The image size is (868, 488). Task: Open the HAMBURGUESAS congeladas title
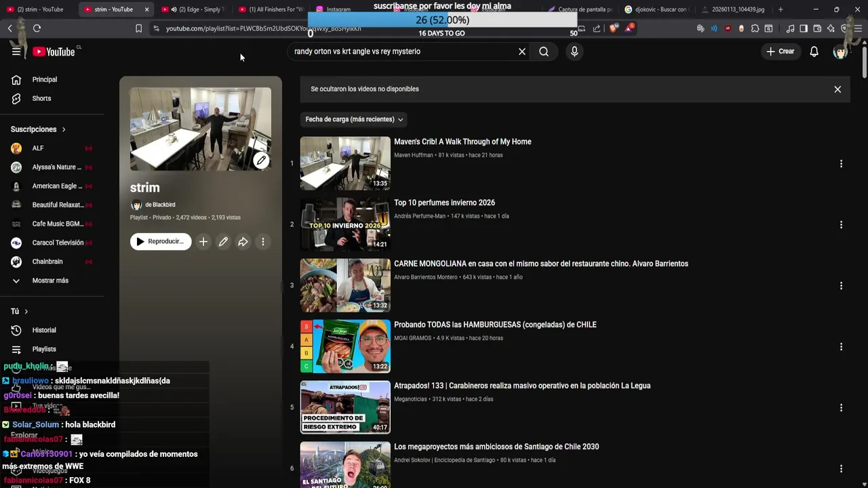[495, 325]
